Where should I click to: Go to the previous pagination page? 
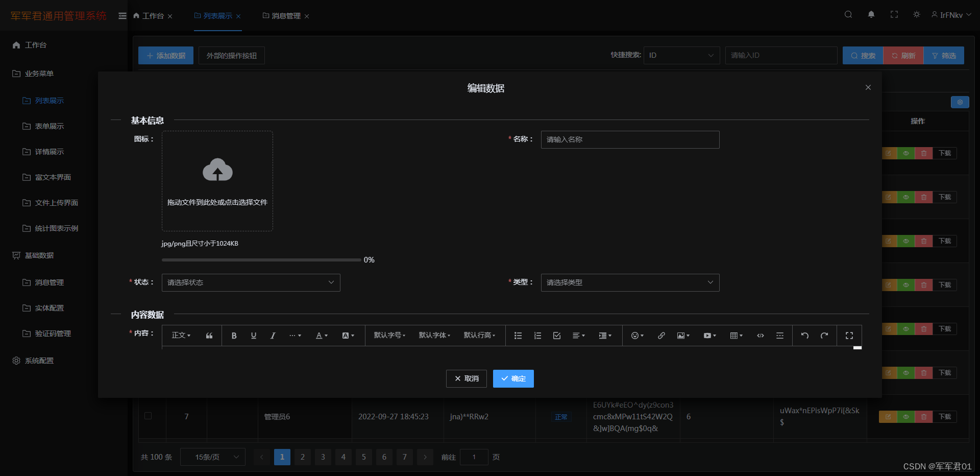[262, 457]
